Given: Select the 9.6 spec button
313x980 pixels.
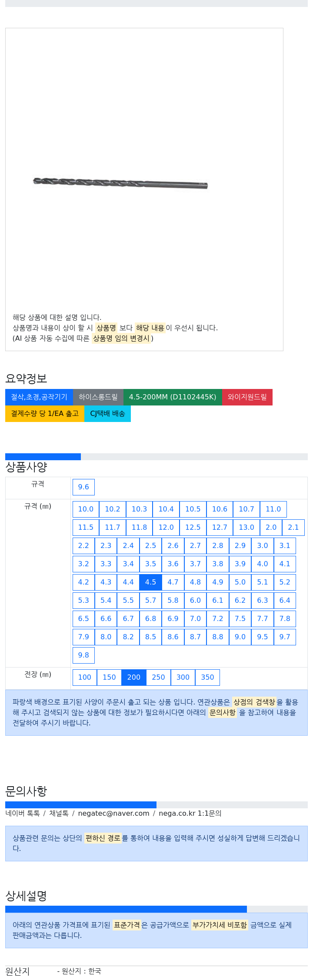Looking at the screenshot, I should (x=83, y=487).
